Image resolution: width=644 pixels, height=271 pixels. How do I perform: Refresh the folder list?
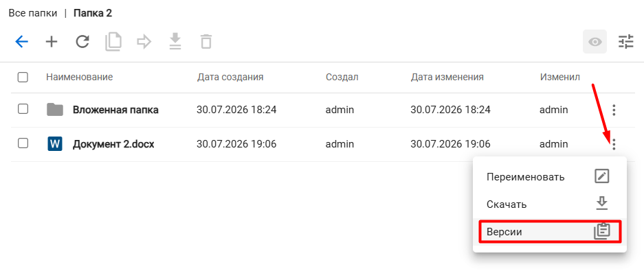click(82, 42)
